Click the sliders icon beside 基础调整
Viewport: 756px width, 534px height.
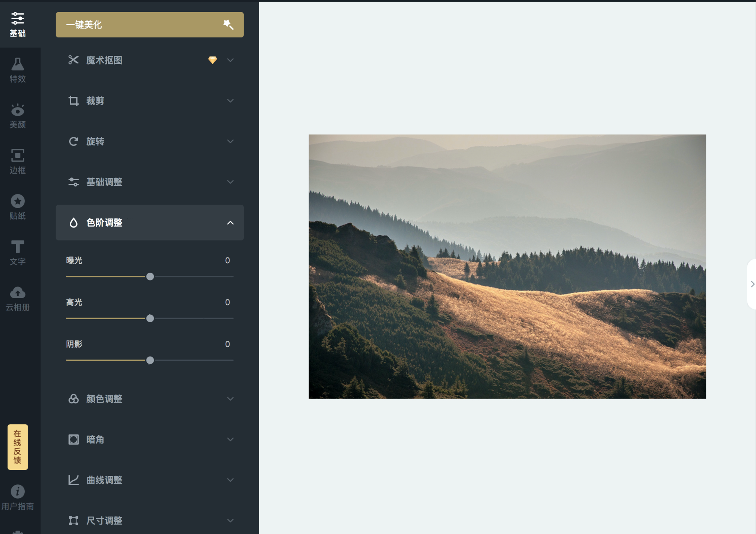pyautogui.click(x=74, y=182)
